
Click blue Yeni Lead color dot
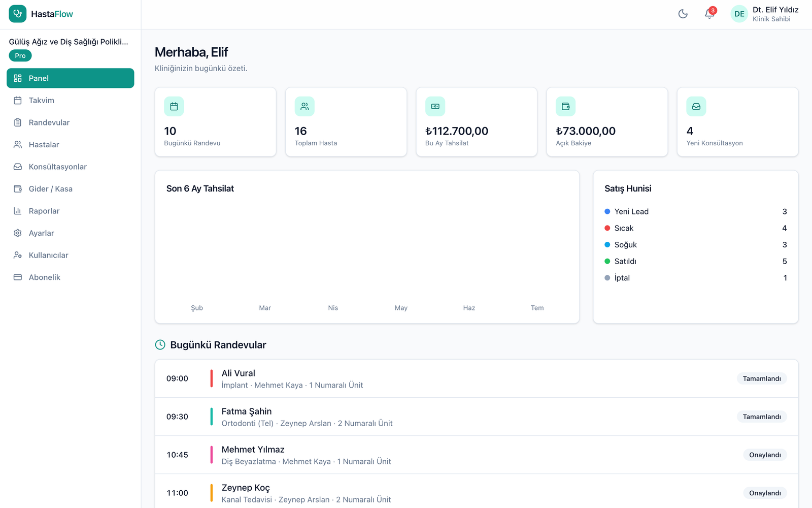[x=607, y=211]
